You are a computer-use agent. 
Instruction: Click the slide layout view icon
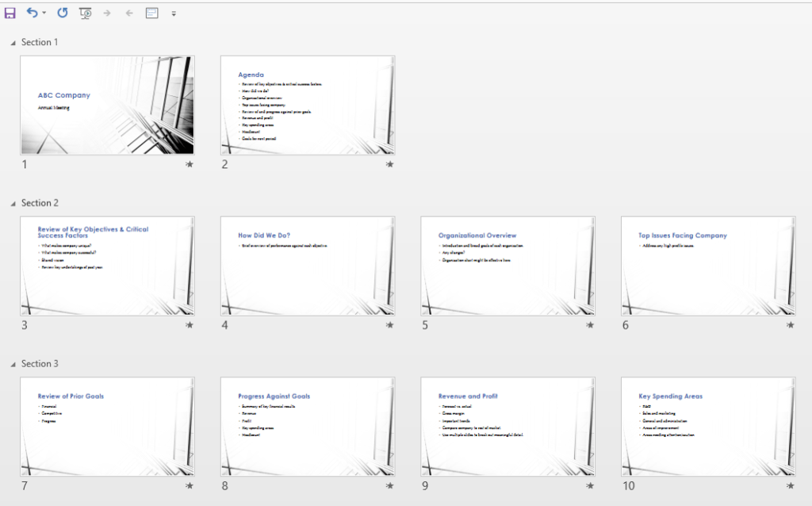(151, 13)
